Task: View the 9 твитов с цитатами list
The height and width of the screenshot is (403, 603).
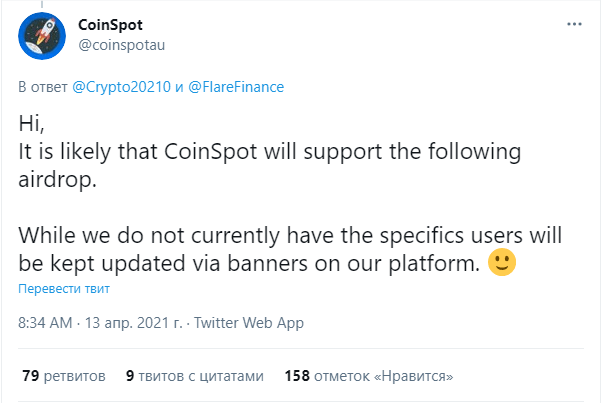Action: coord(195,376)
